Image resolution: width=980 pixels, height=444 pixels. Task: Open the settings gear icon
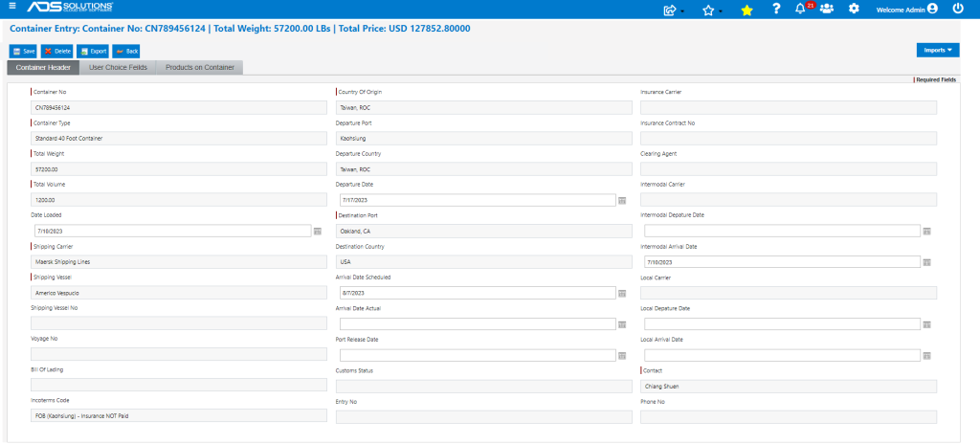(x=854, y=9)
